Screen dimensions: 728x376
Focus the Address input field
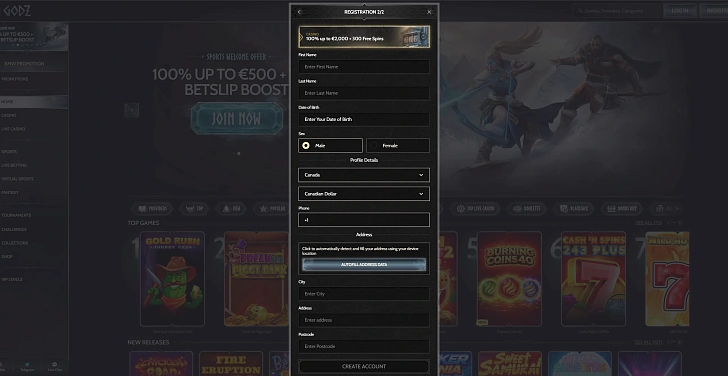[364, 320]
